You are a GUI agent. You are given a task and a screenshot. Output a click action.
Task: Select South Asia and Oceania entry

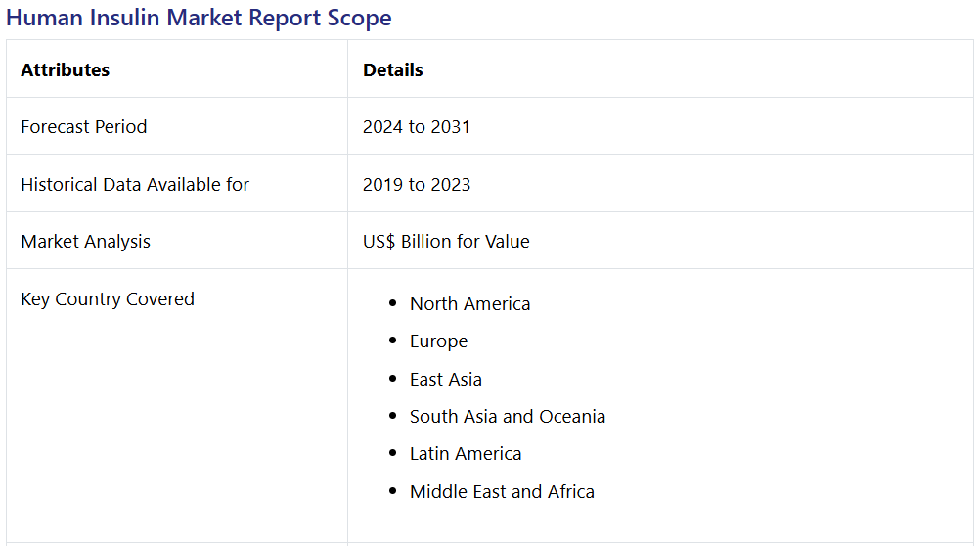(508, 416)
